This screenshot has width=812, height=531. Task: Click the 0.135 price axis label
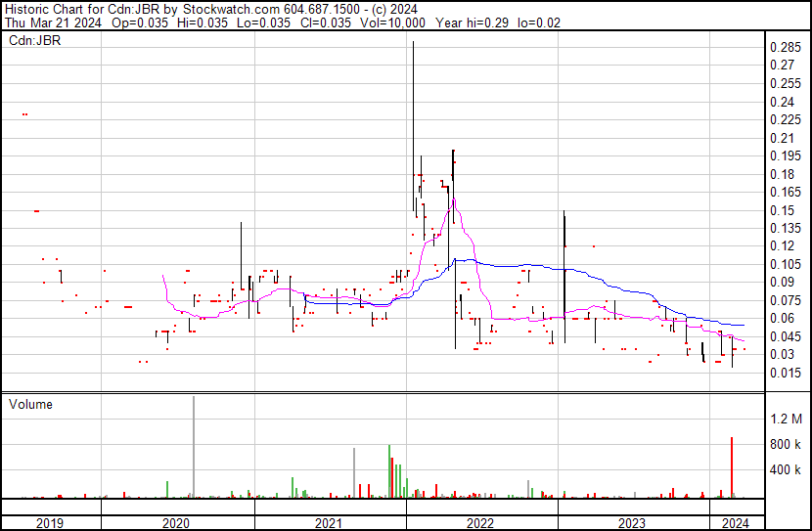786,228
